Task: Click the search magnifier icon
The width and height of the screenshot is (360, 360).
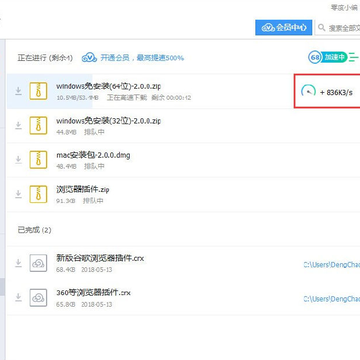Action: click(x=321, y=28)
